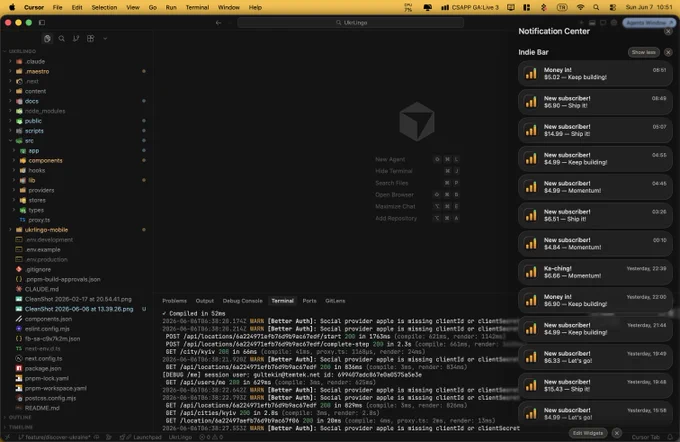Click the Open Browser shortcut entry
The image size is (680, 442).
click(417, 195)
